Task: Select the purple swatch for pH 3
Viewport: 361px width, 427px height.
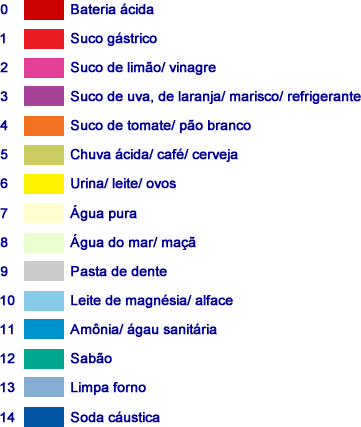Action: [x=44, y=96]
